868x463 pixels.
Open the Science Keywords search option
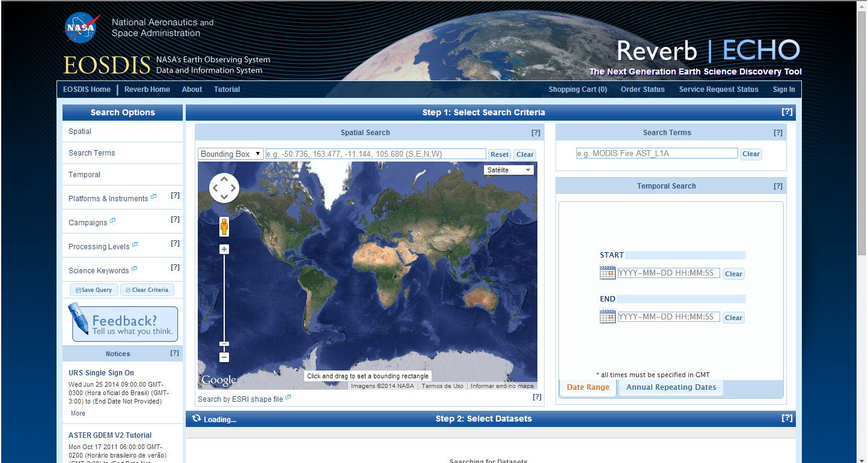click(x=99, y=270)
